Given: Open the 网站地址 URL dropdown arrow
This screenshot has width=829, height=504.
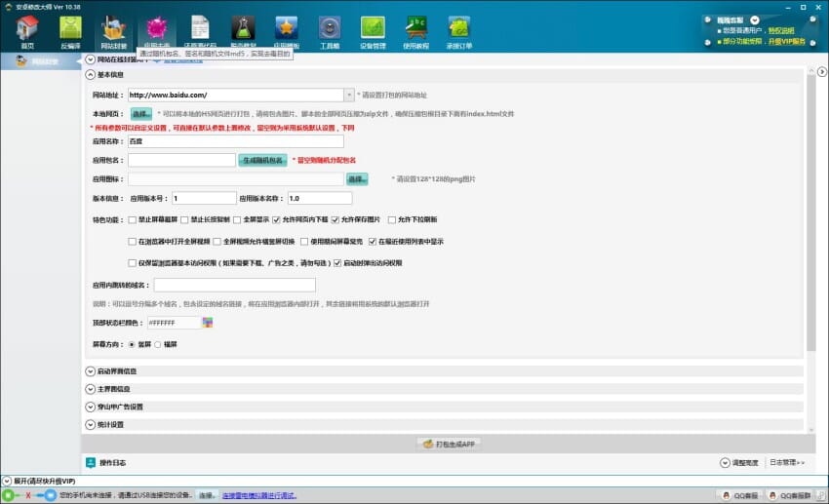Looking at the screenshot, I should pyautogui.click(x=349, y=95).
